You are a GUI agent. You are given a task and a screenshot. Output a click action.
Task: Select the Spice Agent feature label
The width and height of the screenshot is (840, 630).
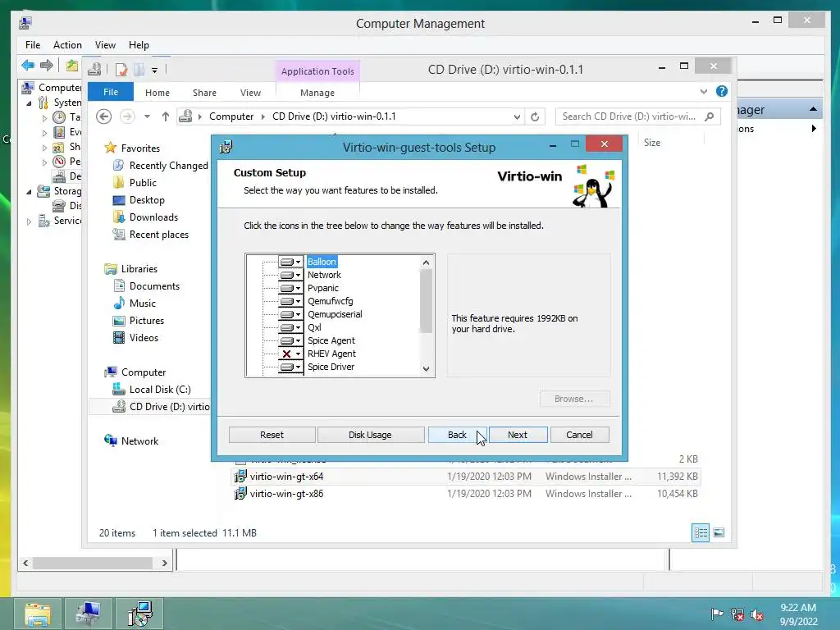click(x=331, y=340)
